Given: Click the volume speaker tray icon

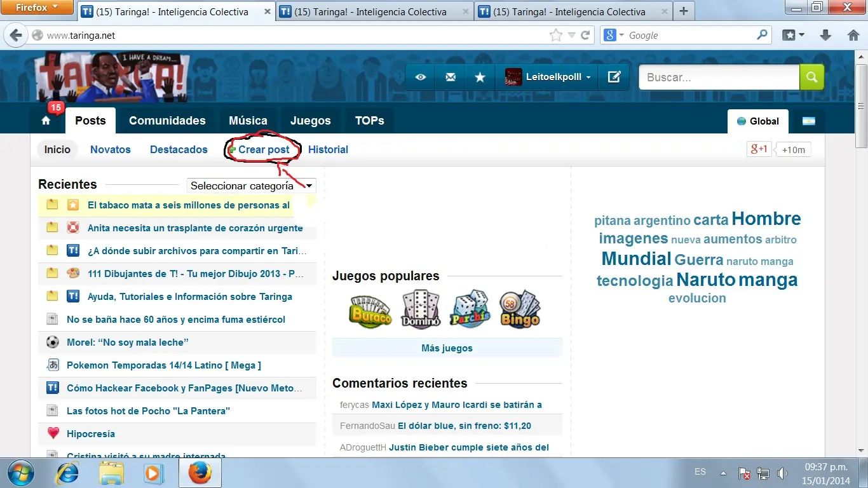Looking at the screenshot, I should pyautogui.click(x=782, y=473).
